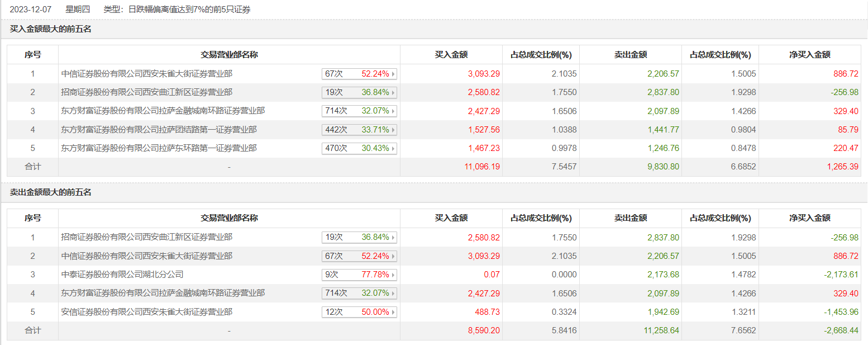Click the 净买入金额 column header in the top table
This screenshot has width=868, height=345.
coord(809,55)
